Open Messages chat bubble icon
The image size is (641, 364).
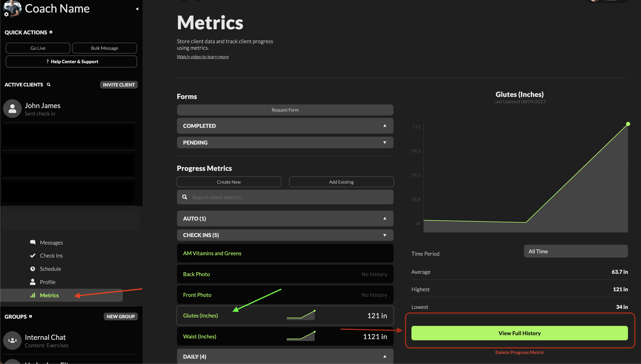(x=33, y=242)
